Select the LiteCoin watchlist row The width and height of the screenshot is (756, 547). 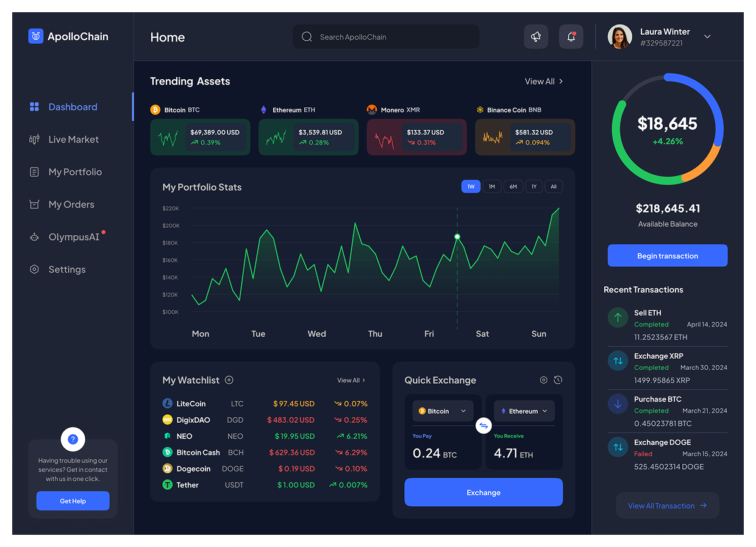265,404
